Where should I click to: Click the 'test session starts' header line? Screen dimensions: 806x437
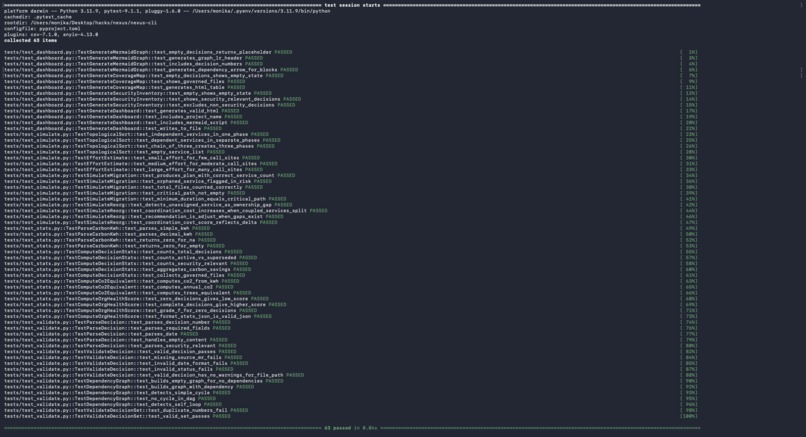tap(352, 5)
